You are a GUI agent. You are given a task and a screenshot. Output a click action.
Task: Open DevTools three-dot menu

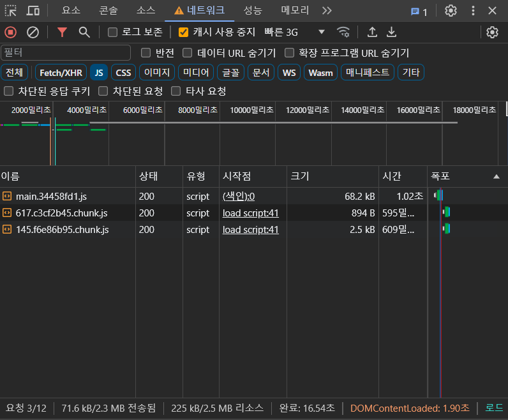coord(473,11)
